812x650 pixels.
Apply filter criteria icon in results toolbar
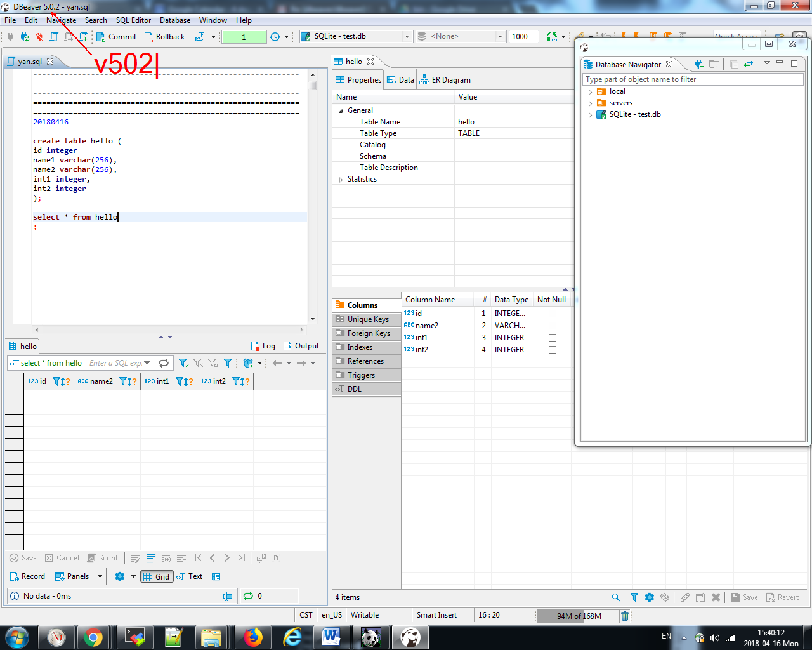183,363
